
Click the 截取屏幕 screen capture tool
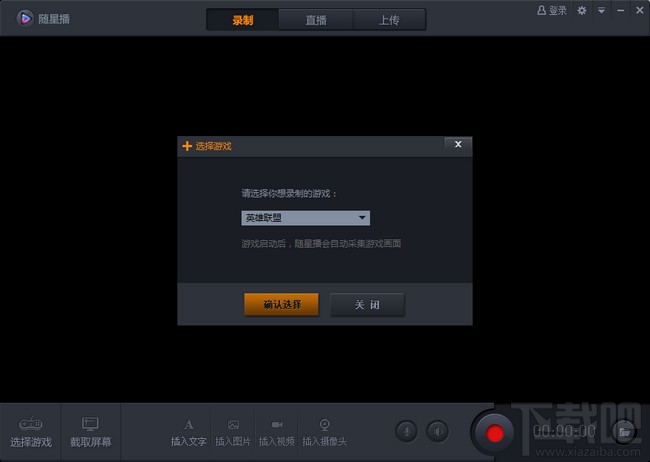click(x=90, y=432)
